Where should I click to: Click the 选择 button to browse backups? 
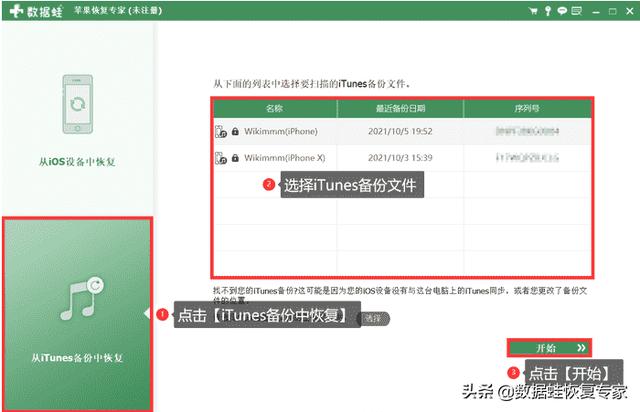pyautogui.click(x=373, y=318)
